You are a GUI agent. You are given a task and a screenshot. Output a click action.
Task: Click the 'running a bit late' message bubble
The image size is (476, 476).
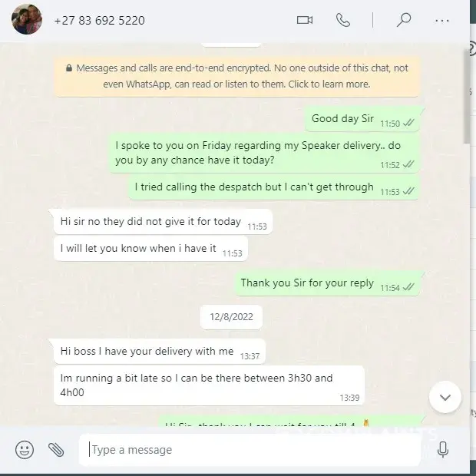tap(209, 385)
